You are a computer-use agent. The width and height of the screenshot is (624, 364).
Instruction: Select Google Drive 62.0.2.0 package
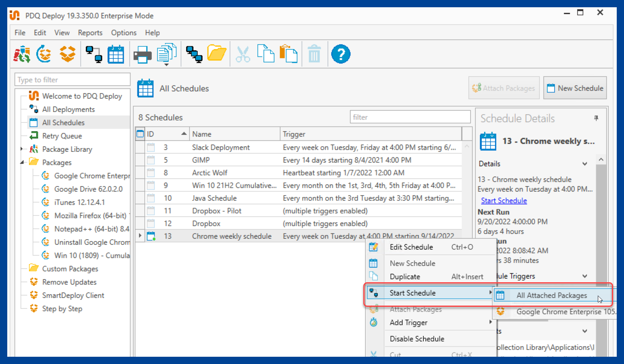(x=88, y=189)
